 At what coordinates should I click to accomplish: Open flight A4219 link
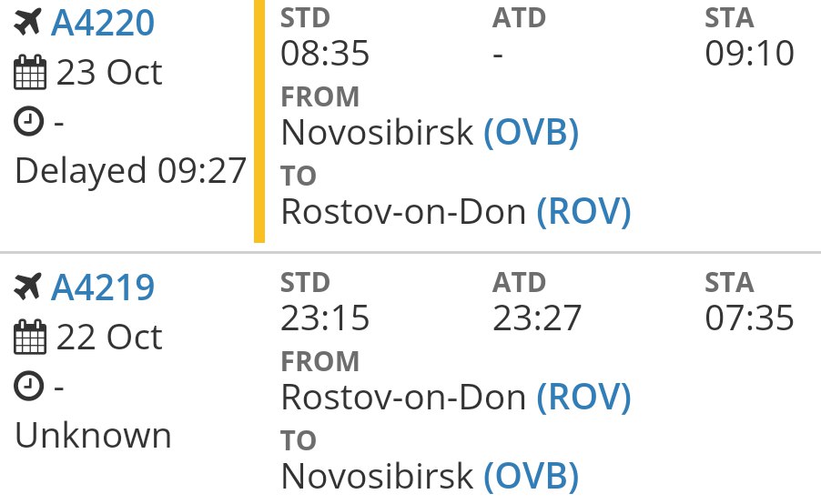pos(103,287)
